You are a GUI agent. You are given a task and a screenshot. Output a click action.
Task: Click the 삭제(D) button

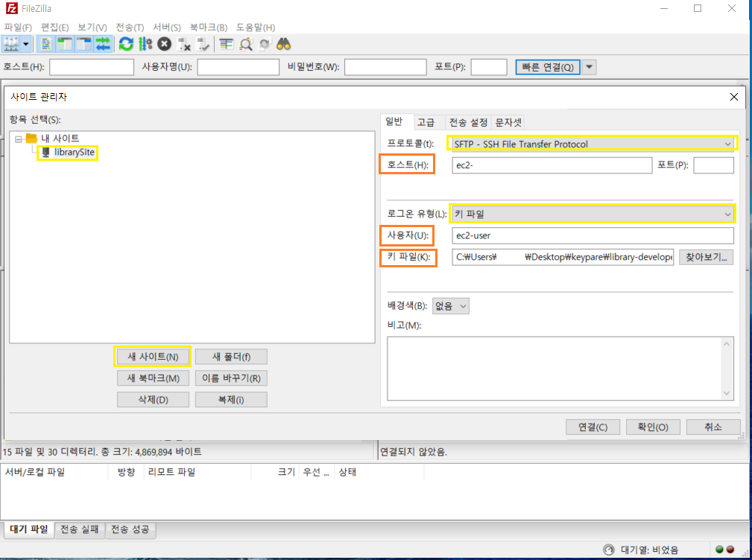point(153,399)
